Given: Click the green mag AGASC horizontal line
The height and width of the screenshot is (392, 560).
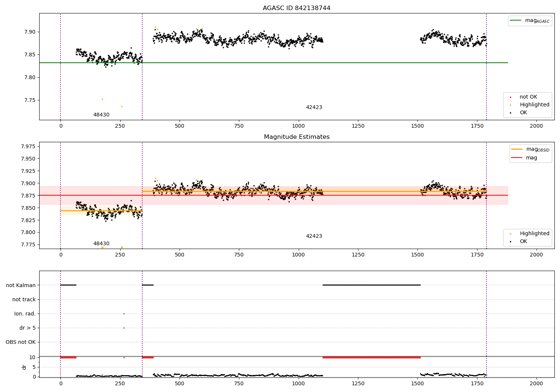Looking at the screenshot, I should pyautogui.click(x=274, y=63).
